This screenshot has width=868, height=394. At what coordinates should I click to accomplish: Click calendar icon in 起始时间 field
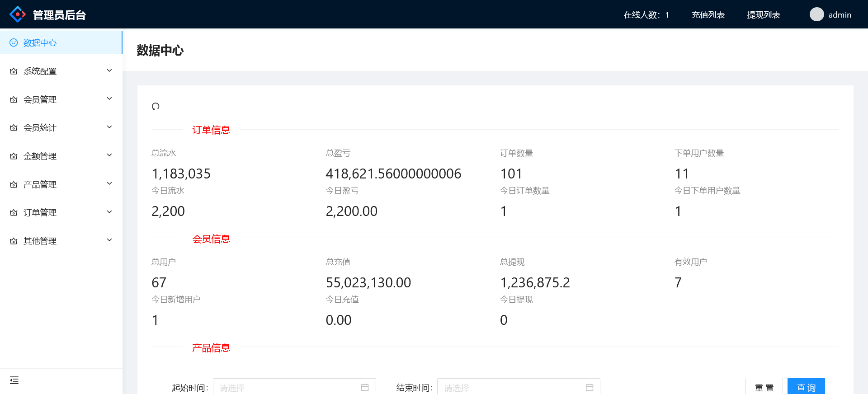click(x=365, y=387)
